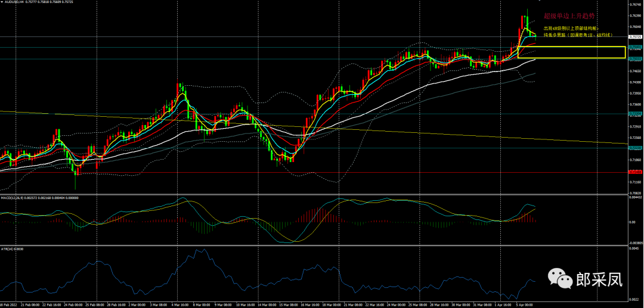
Task: Click the ATR scale value 0.0045
Action: click(x=634, y=249)
